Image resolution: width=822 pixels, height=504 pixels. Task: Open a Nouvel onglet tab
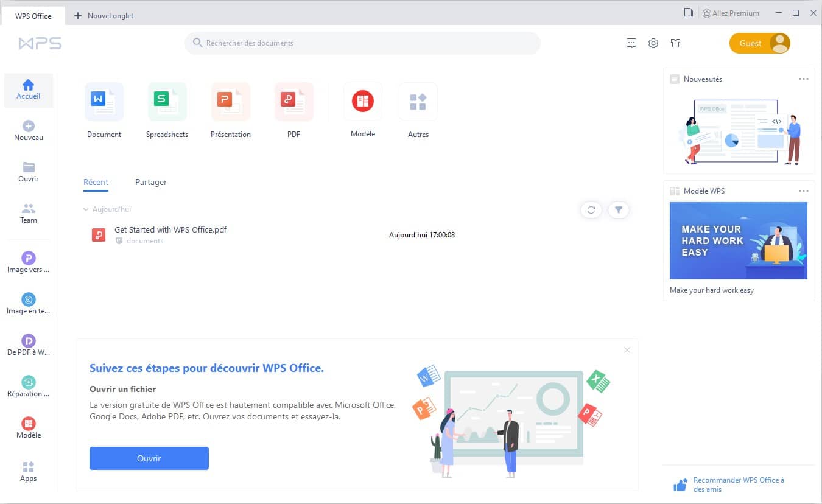[104, 16]
